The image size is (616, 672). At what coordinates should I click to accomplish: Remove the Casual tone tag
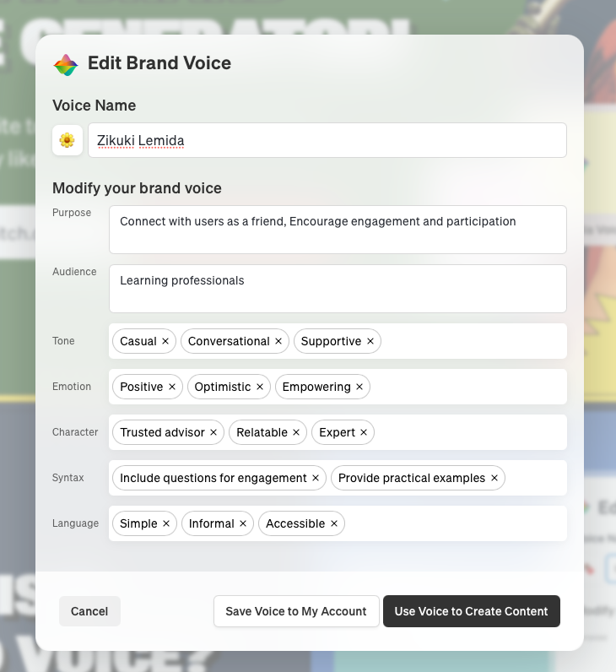[165, 341]
